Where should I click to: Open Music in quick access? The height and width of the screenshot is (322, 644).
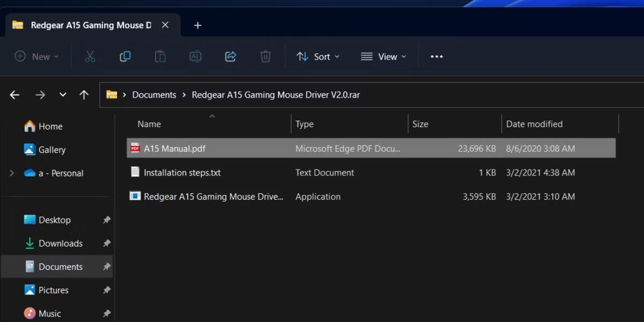point(42,313)
